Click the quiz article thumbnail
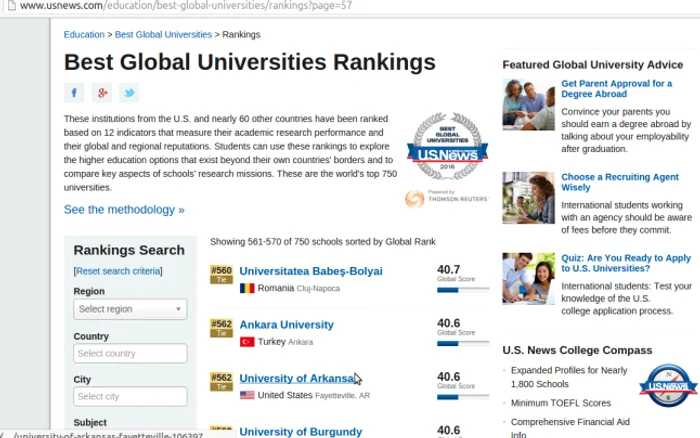Image resolution: width=700 pixels, height=438 pixels. (528, 279)
